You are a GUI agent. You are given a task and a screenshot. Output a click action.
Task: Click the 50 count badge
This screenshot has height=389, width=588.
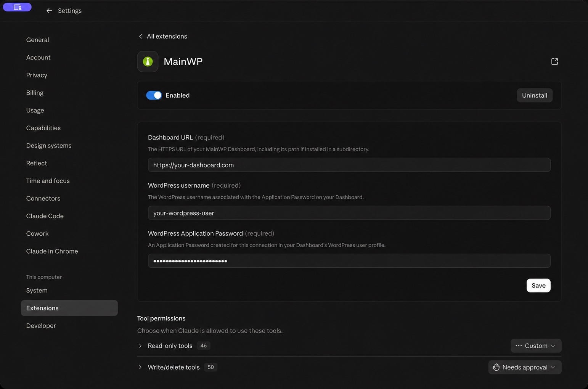click(210, 367)
